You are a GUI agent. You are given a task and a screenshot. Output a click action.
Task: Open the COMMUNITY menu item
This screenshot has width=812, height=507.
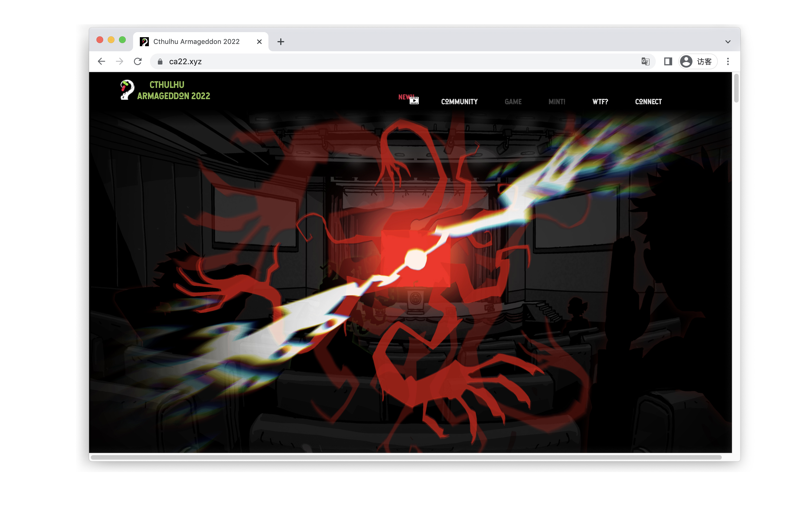click(459, 102)
